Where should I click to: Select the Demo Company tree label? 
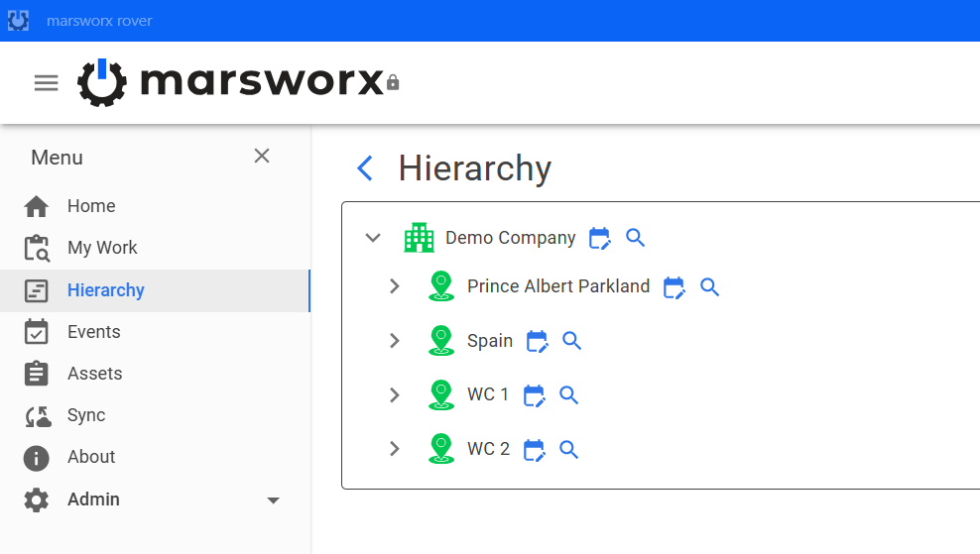click(510, 238)
